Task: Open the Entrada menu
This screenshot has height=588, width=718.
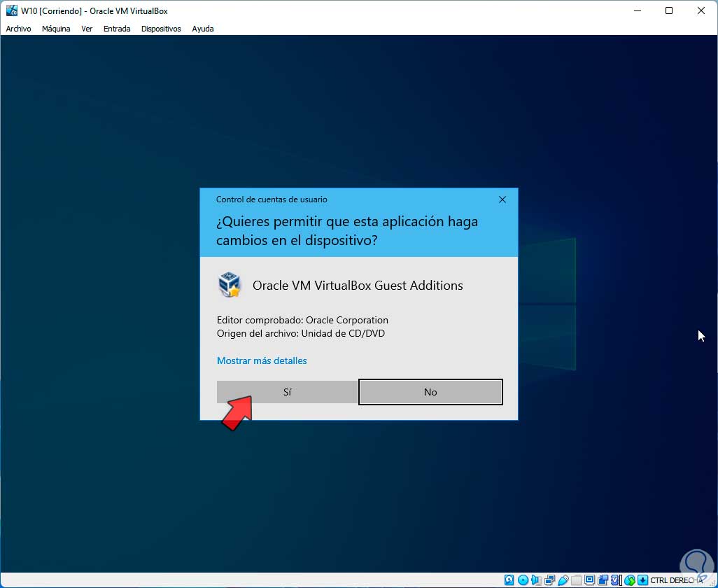Action: [x=117, y=29]
